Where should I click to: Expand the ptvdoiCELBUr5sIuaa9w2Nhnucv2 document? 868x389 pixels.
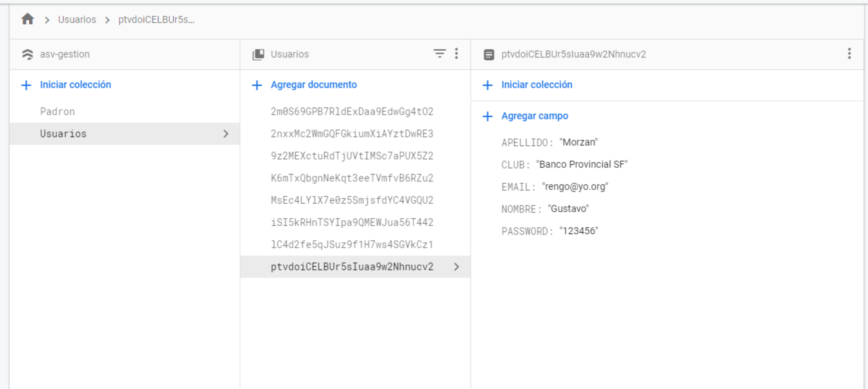[x=457, y=267]
